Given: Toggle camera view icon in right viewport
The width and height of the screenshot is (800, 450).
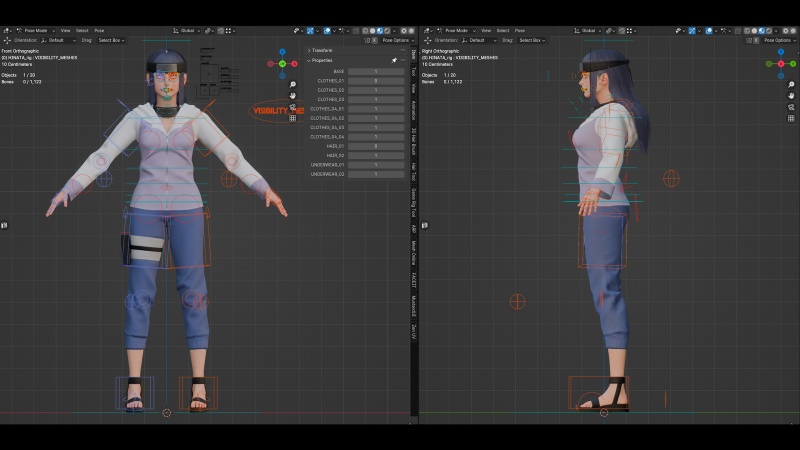Looking at the screenshot, I should point(791,107).
